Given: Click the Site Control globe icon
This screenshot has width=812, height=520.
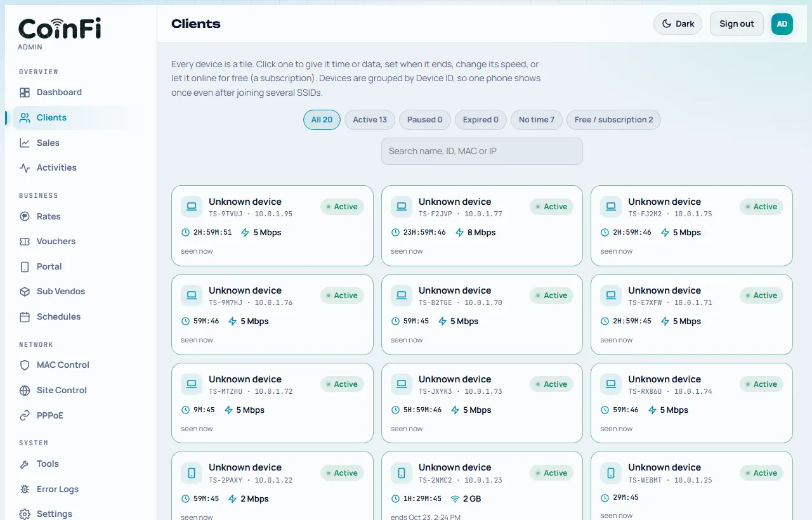Looking at the screenshot, I should pyautogui.click(x=25, y=391).
